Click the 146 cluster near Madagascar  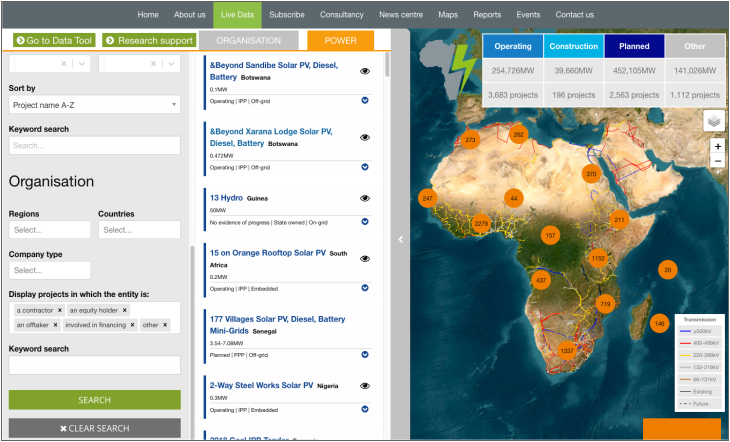(x=659, y=323)
